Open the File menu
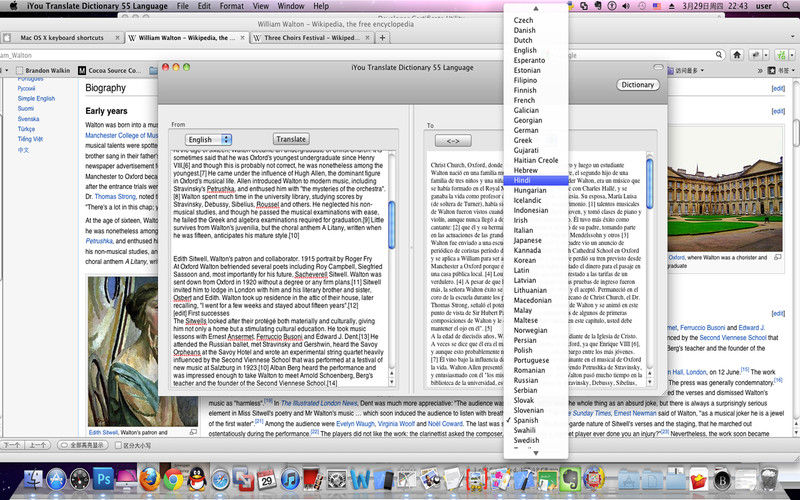This screenshot has height=500, width=800. (182, 6)
